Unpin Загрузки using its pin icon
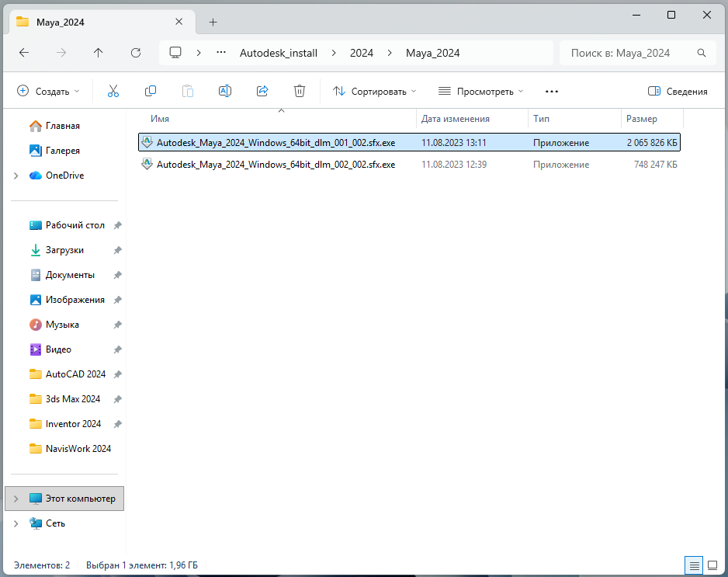The width and height of the screenshot is (728, 577). [x=118, y=250]
